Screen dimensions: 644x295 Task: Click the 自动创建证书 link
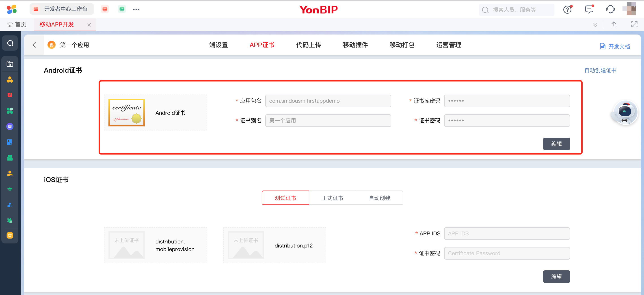coord(600,71)
